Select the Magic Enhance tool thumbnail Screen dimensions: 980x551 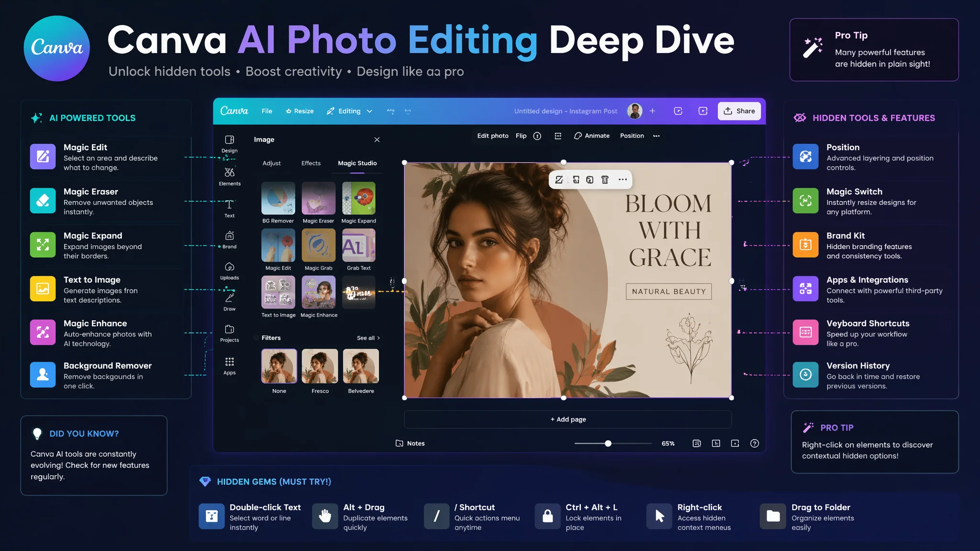pos(318,292)
